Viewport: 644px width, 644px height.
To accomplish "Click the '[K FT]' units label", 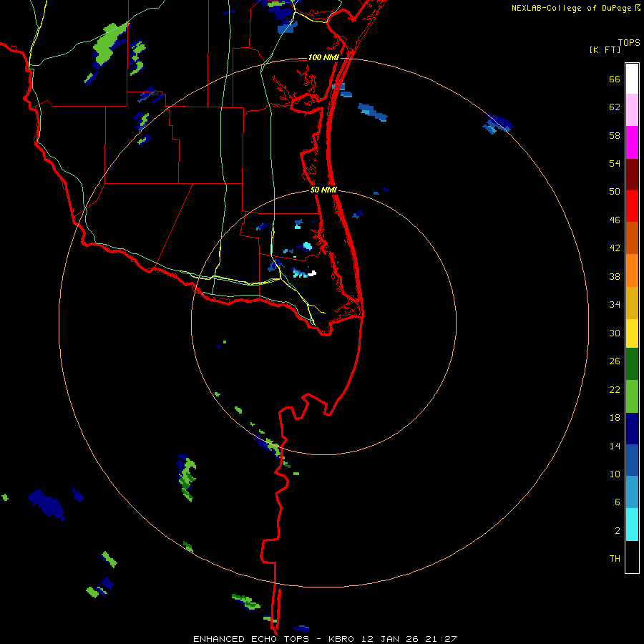I will click(605, 49).
